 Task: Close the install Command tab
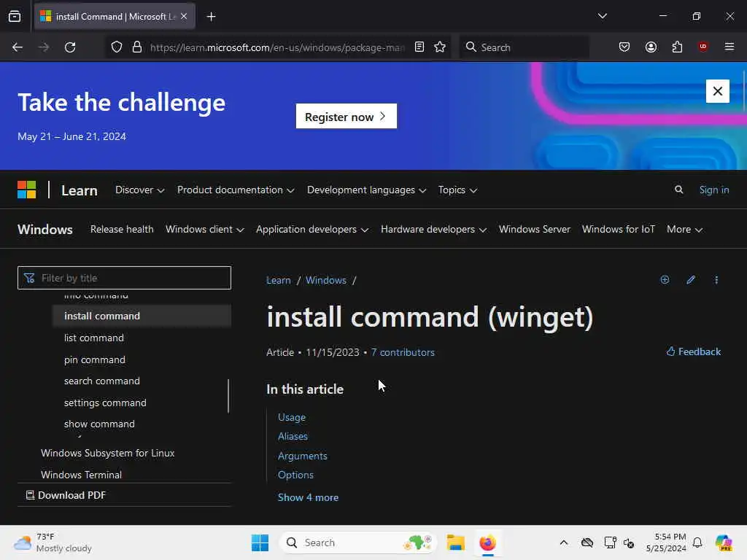184,16
